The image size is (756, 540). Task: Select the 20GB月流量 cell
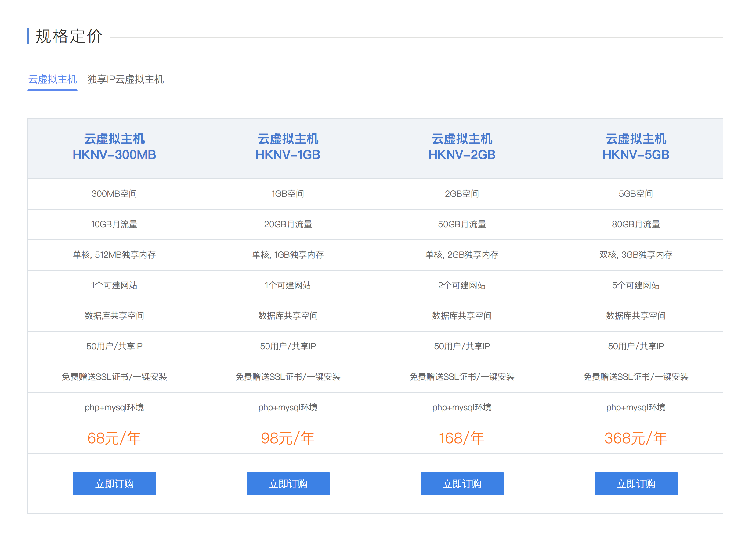coord(288,225)
